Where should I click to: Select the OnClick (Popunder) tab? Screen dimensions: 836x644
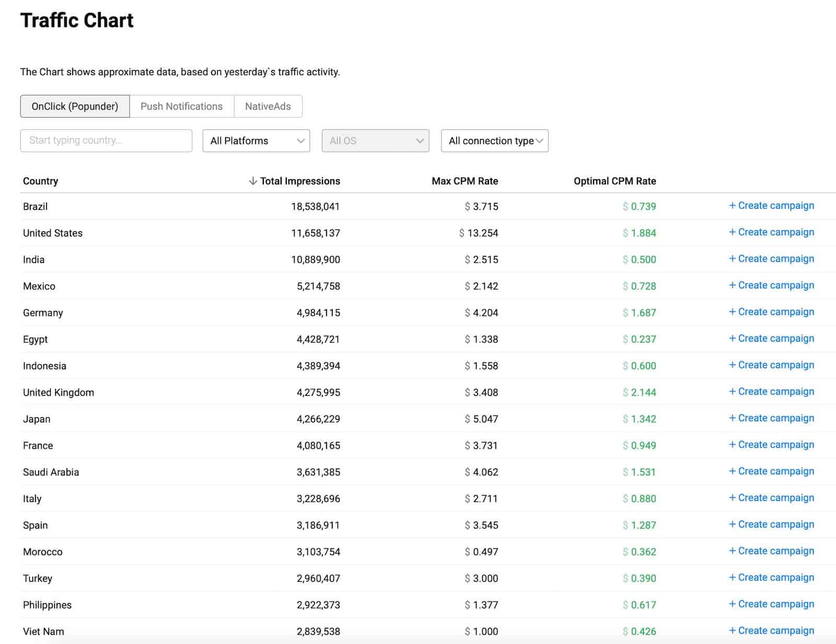pos(75,107)
